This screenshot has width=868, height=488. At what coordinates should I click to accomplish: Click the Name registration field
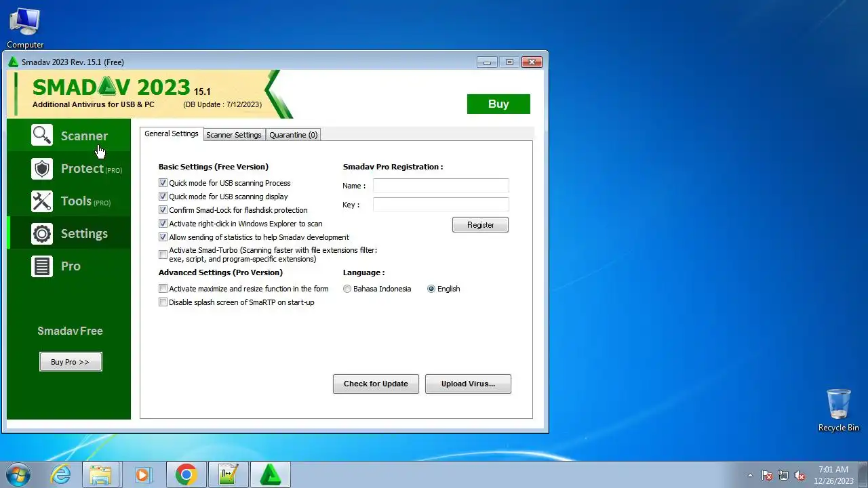(x=441, y=186)
